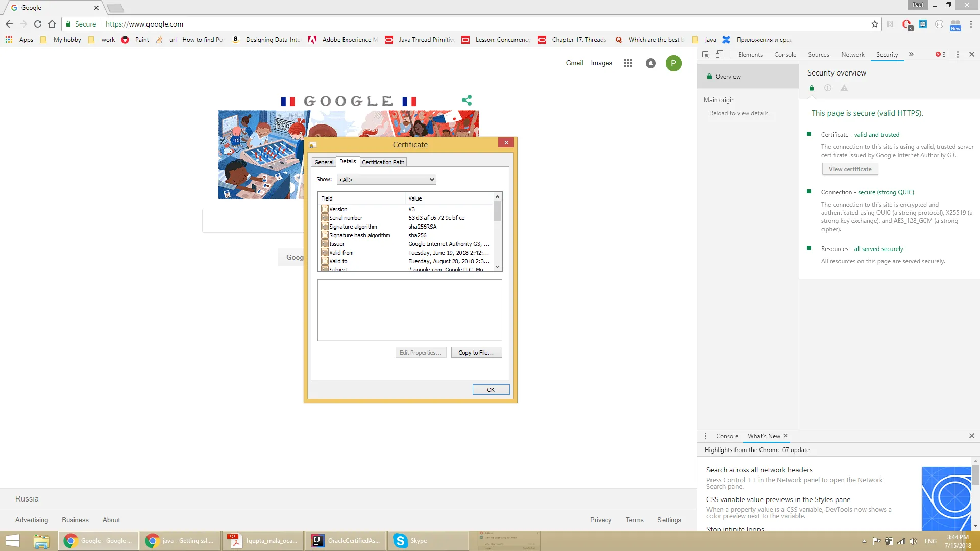The height and width of the screenshot is (551, 980).
Task: Switch to Certification Path tab
Action: click(383, 162)
